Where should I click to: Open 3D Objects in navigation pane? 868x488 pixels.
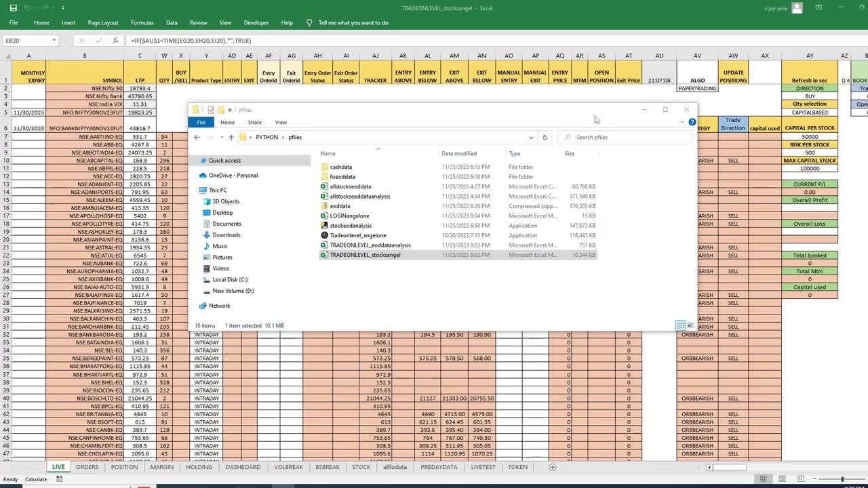tap(226, 201)
